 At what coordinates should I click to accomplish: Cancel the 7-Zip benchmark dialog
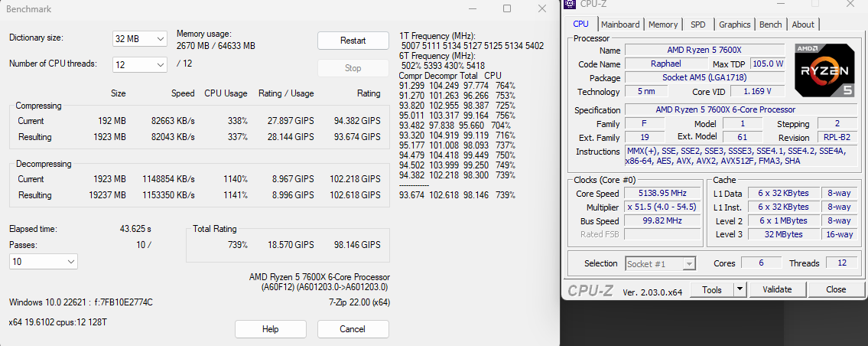(x=353, y=329)
